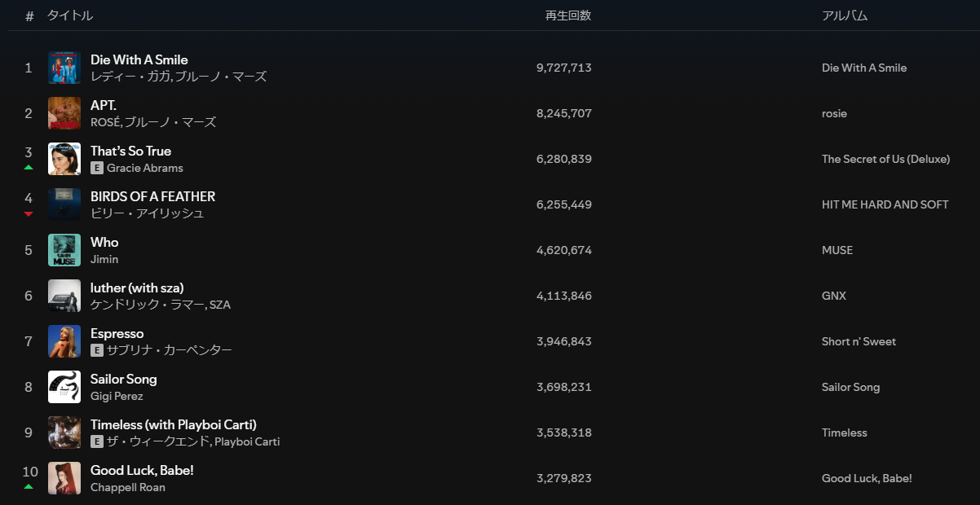The width and height of the screenshot is (980, 505).
Task: Click the explicit E badge on Espresso row
Action: [x=97, y=350]
